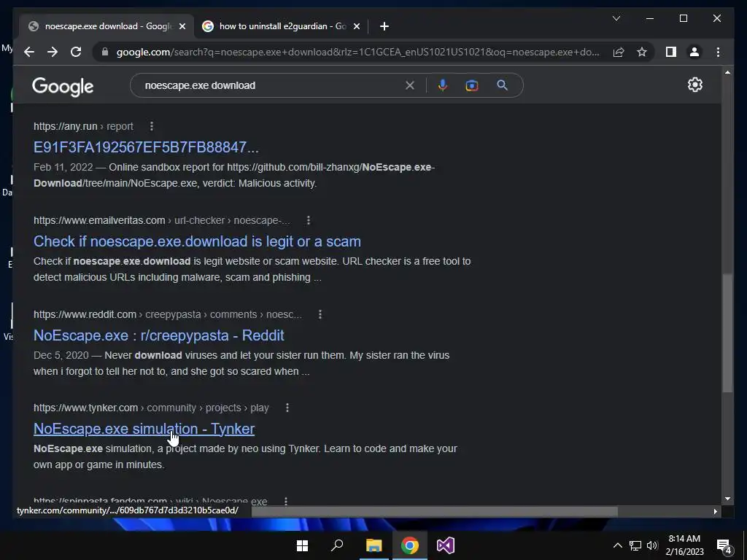
Task: Open NoEscape.exe r/creepypasta Reddit link
Action: click(x=158, y=335)
